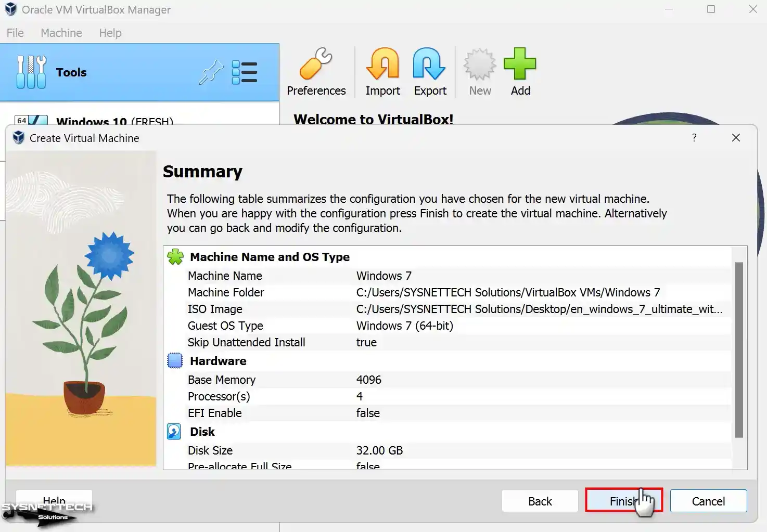Maximize the VirtualBox Manager window
767x532 pixels.
[711, 9]
